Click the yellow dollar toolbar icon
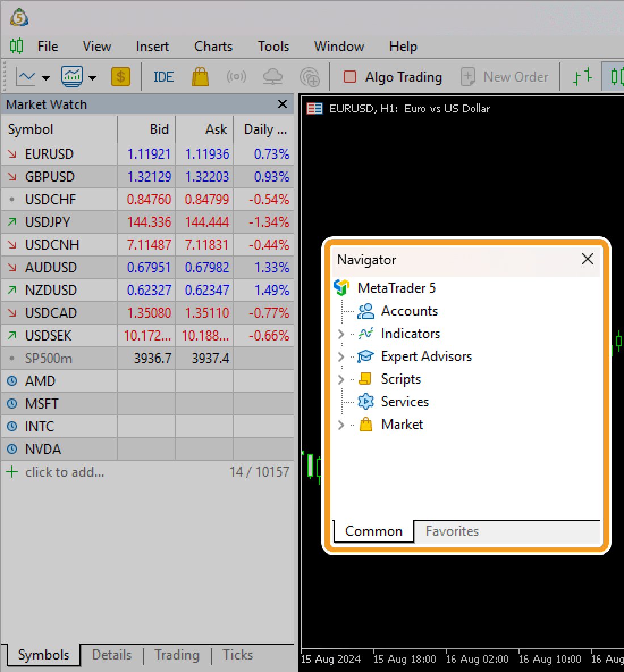Image resolution: width=624 pixels, height=672 pixels. coord(121,77)
